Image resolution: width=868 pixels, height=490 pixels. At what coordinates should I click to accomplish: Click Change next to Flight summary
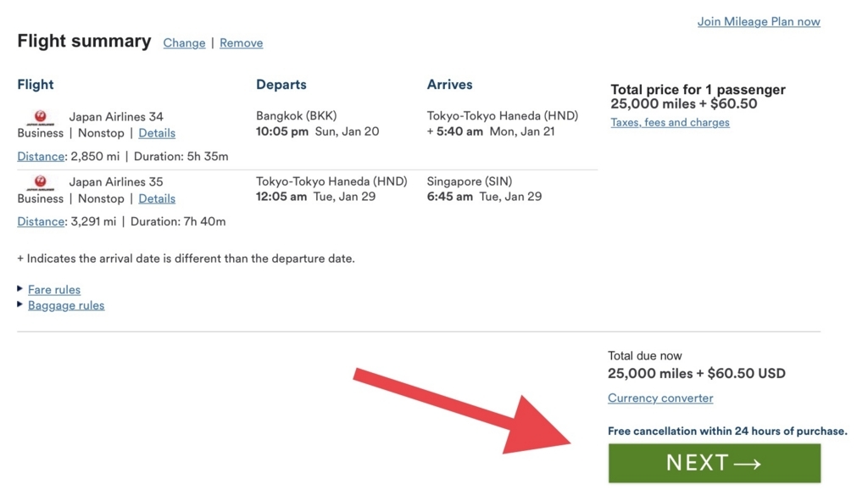click(184, 43)
